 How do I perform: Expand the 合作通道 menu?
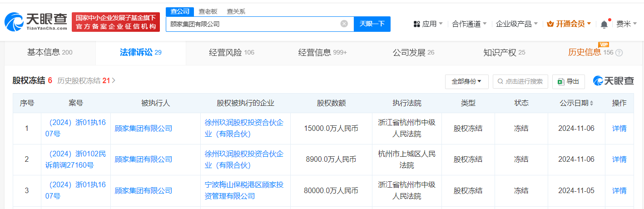(470, 24)
